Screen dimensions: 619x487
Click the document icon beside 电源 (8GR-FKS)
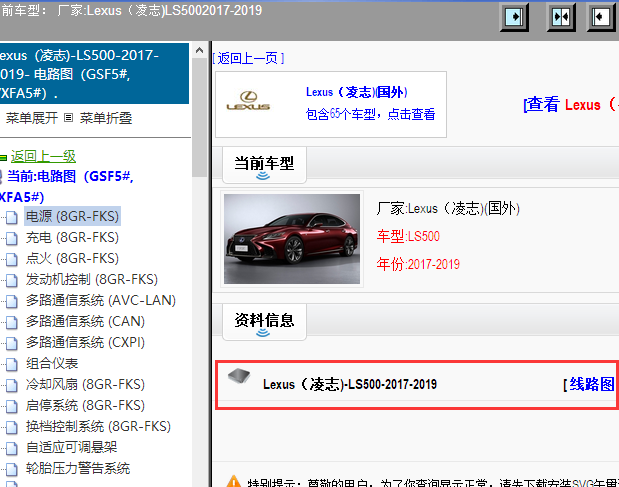[12, 217]
